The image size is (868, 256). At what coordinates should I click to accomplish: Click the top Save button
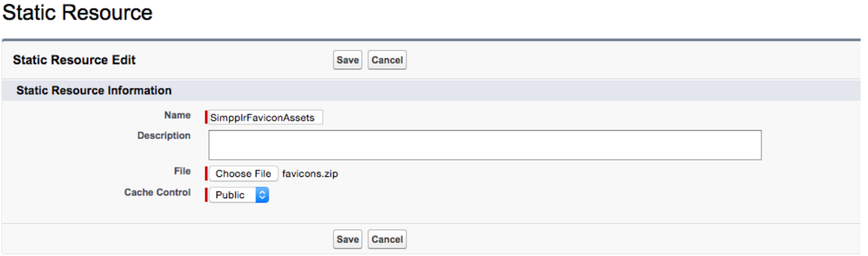click(x=347, y=60)
